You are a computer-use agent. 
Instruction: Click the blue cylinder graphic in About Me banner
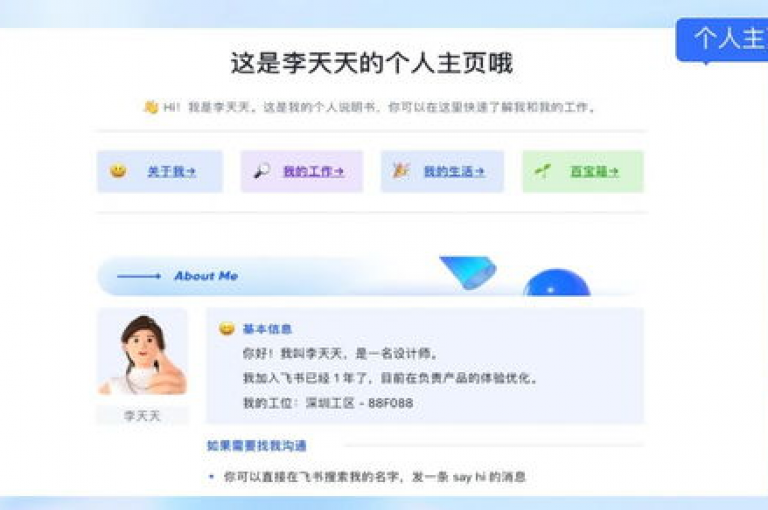[468, 272]
